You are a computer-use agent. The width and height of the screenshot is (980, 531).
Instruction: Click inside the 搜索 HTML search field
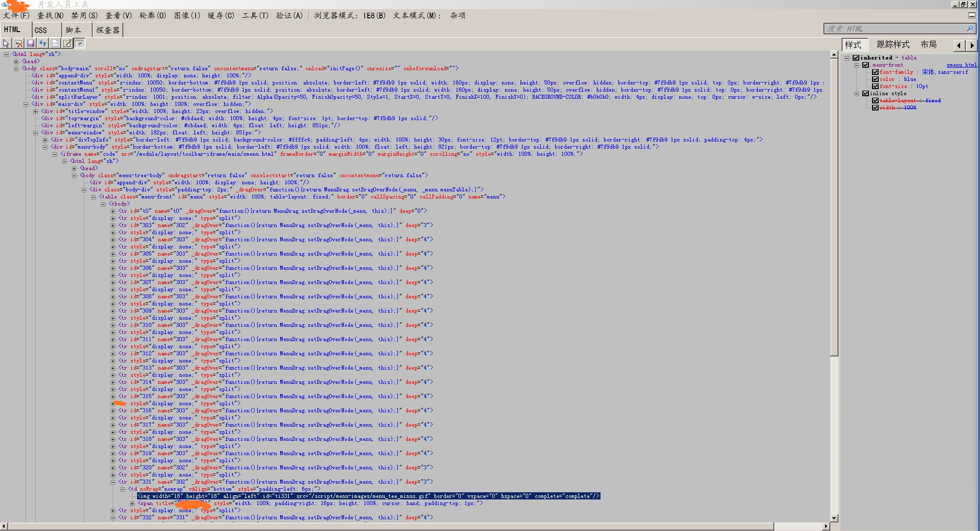(x=894, y=29)
